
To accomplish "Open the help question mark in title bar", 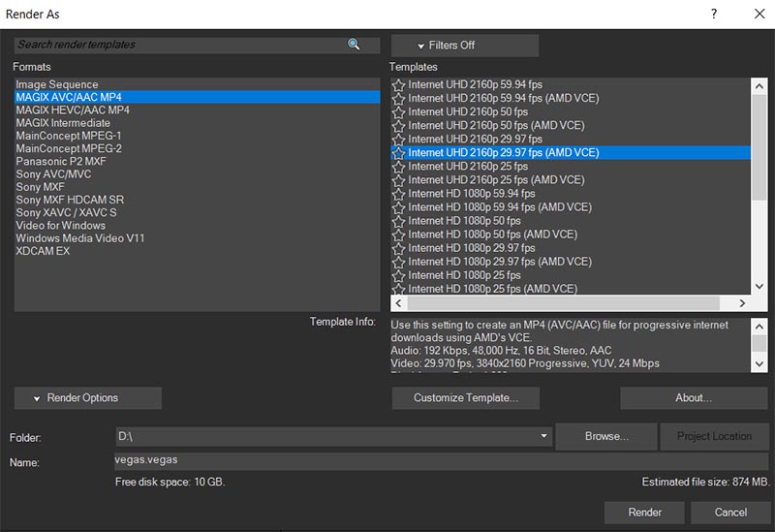I will coord(714,14).
